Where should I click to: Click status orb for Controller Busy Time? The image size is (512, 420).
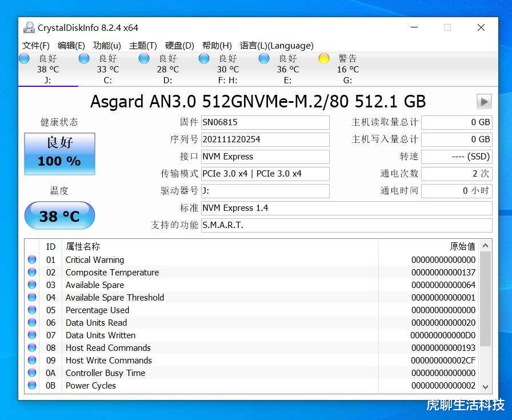pyautogui.click(x=32, y=373)
